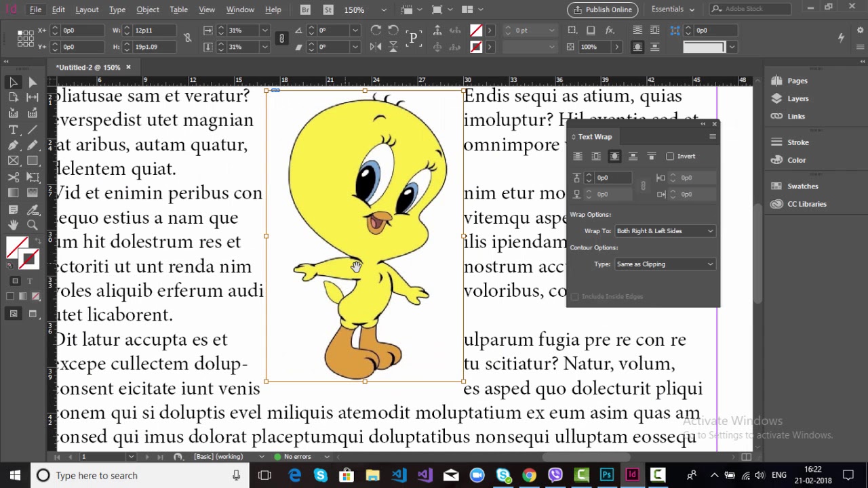Click the W width input field
The height and width of the screenshot is (488, 868).
point(154,30)
